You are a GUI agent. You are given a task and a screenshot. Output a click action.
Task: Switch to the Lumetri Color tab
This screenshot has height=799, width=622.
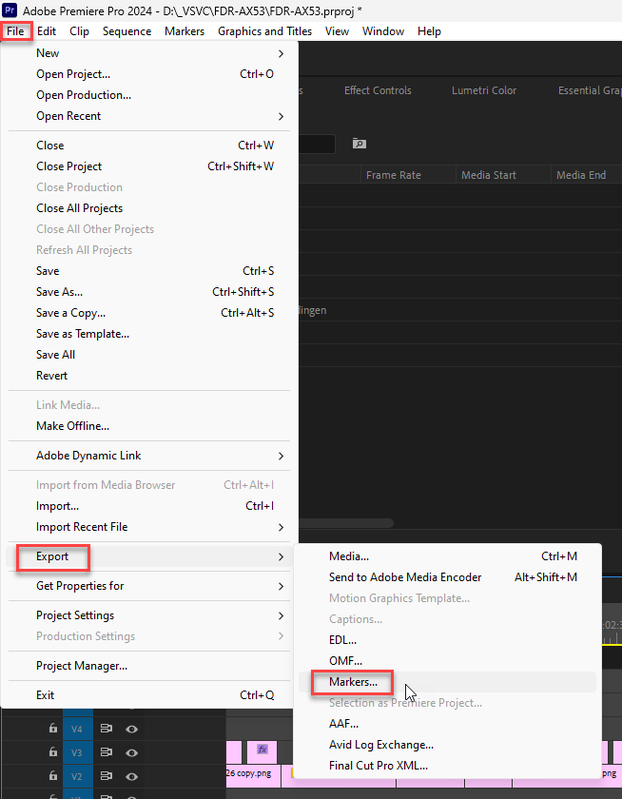tap(484, 91)
